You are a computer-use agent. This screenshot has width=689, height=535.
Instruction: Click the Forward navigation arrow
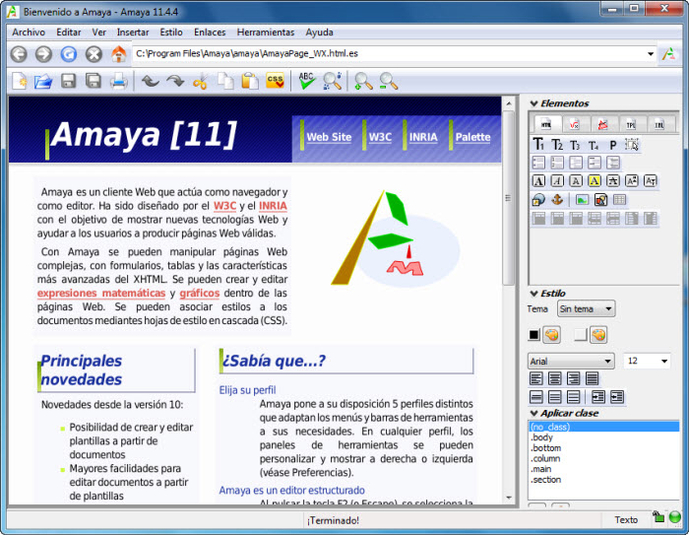(44, 54)
